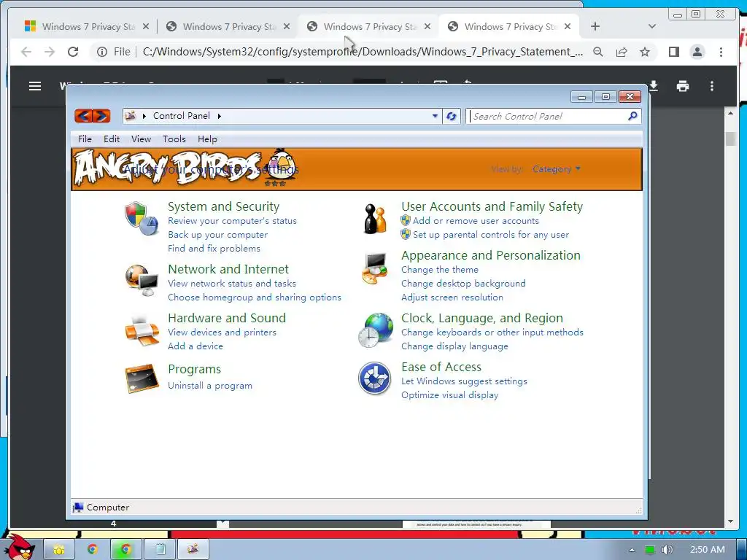Click Uninstall a program link
This screenshot has width=747, height=560.
[210, 386]
